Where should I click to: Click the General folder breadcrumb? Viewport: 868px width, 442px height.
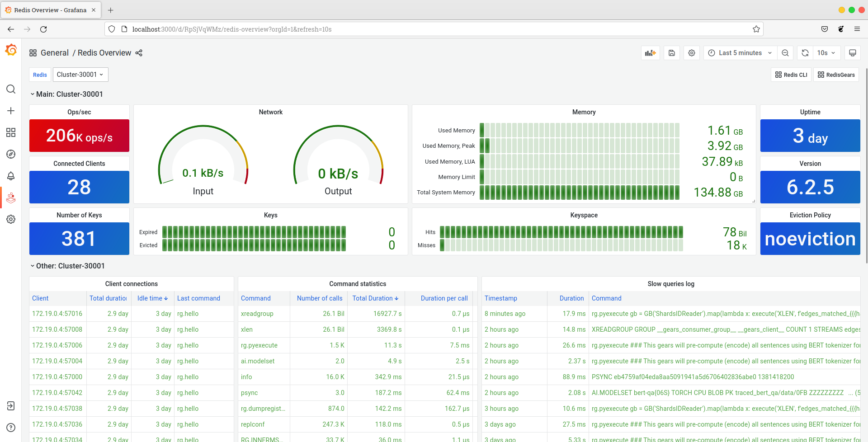tap(55, 53)
